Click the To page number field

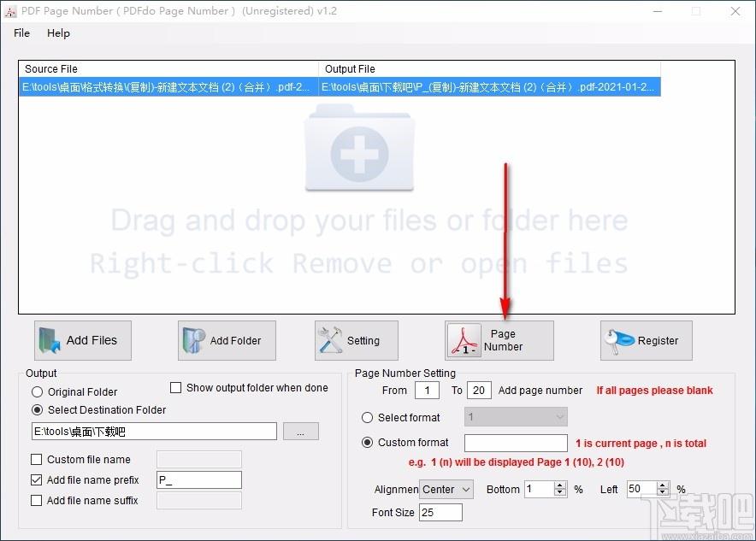(x=479, y=391)
